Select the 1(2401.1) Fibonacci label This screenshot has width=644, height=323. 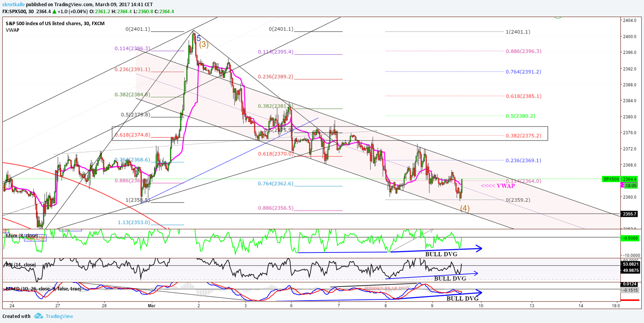click(518, 32)
